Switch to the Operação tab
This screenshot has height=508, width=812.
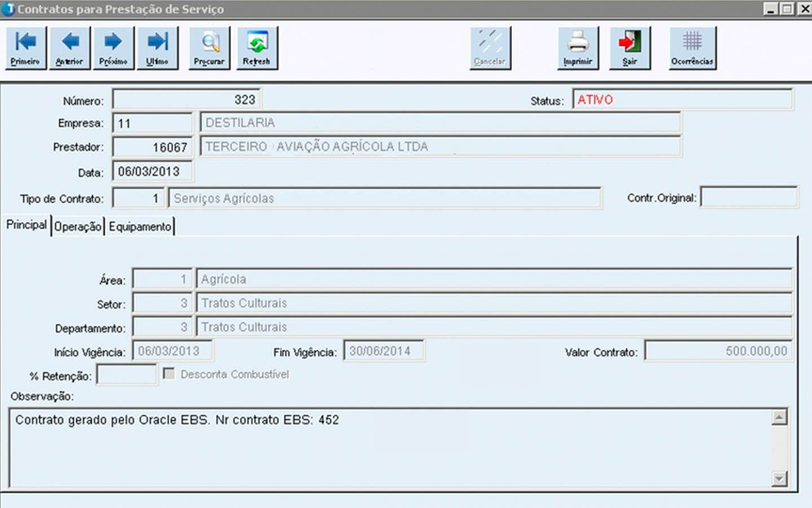[78, 226]
